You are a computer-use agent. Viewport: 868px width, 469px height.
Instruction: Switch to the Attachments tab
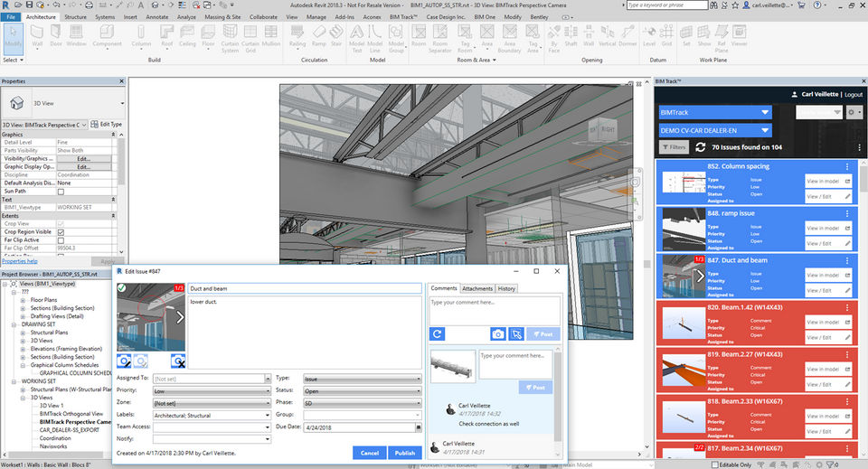click(476, 288)
